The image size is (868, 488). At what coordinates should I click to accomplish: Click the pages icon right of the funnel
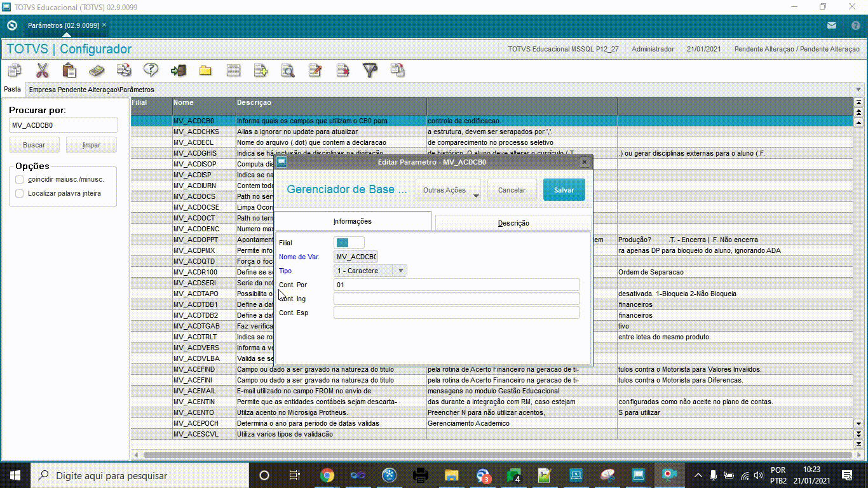coord(398,70)
